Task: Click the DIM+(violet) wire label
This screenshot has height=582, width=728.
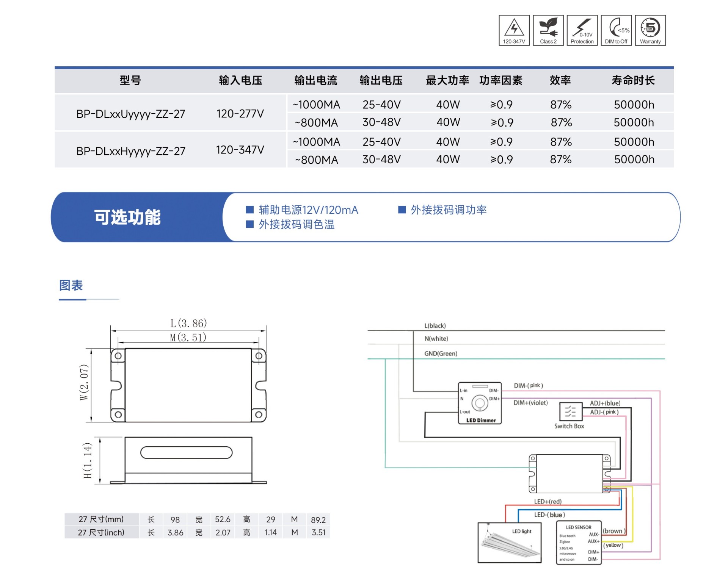Action: (530, 402)
